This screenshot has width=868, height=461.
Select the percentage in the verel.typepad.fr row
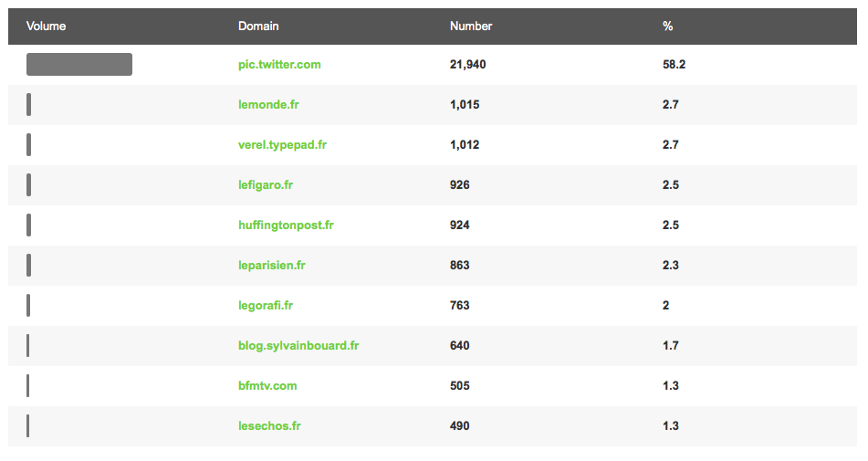tap(670, 145)
